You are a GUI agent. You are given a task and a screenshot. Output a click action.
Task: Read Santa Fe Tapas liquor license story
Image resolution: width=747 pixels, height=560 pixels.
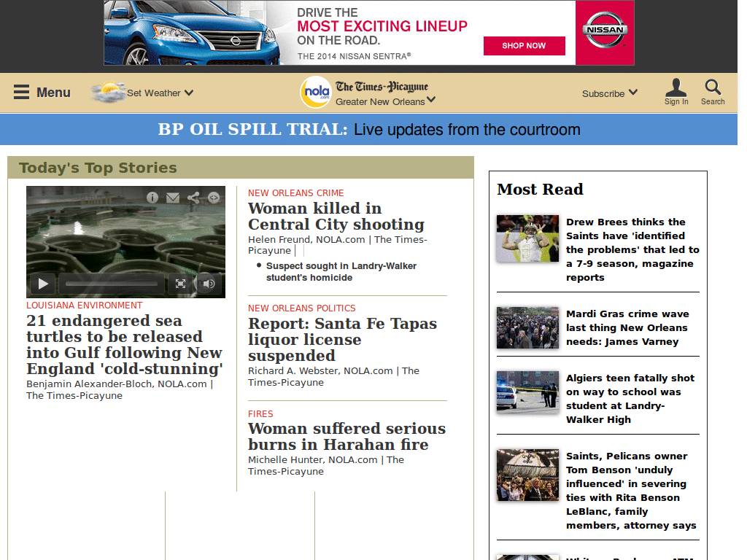coord(342,340)
